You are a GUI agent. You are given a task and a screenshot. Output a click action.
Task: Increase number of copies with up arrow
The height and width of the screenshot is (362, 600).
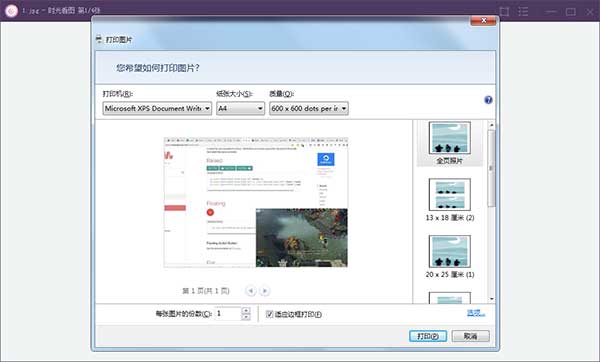246,311
